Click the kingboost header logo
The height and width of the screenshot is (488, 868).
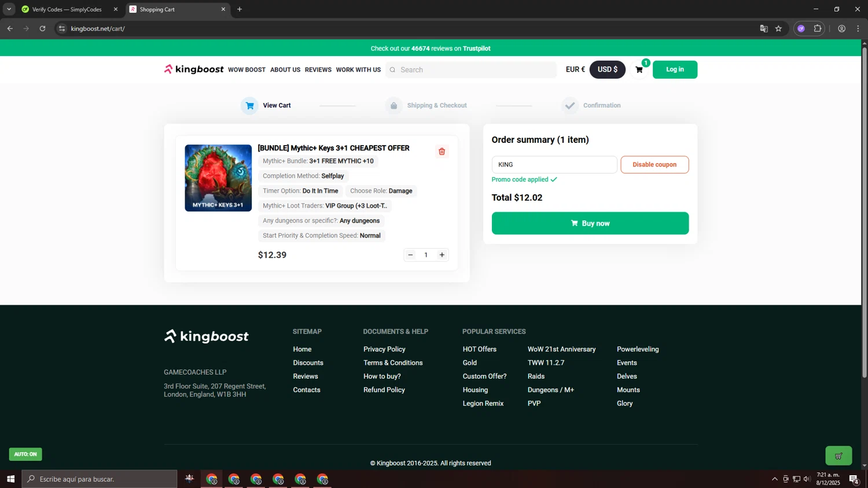(x=194, y=69)
